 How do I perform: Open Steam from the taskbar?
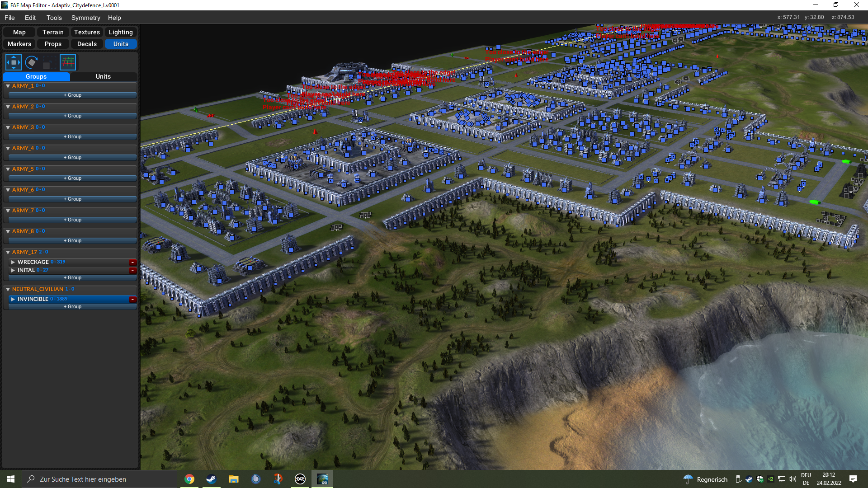[211, 479]
